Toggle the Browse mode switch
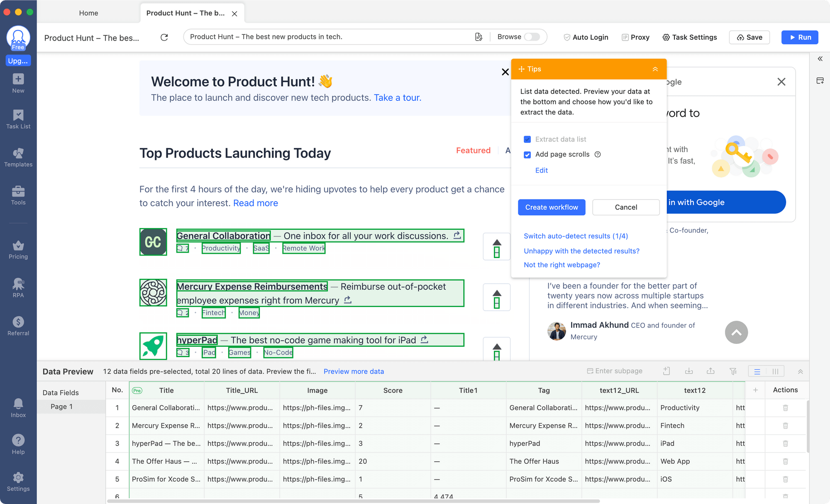Image resolution: width=830 pixels, height=504 pixels. (x=532, y=37)
